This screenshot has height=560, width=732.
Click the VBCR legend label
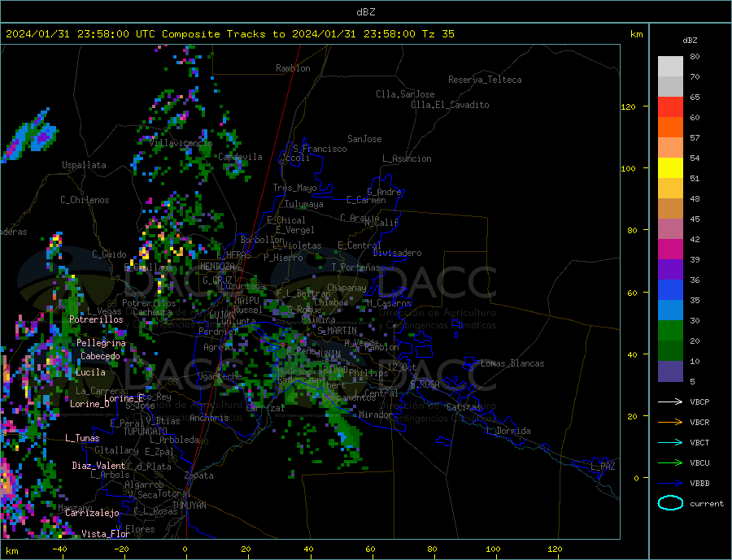pos(699,422)
